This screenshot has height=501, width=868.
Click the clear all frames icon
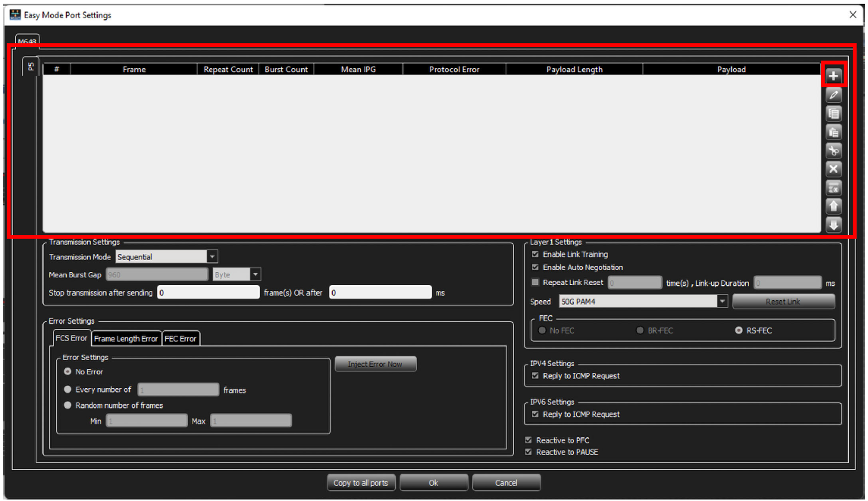(834, 188)
